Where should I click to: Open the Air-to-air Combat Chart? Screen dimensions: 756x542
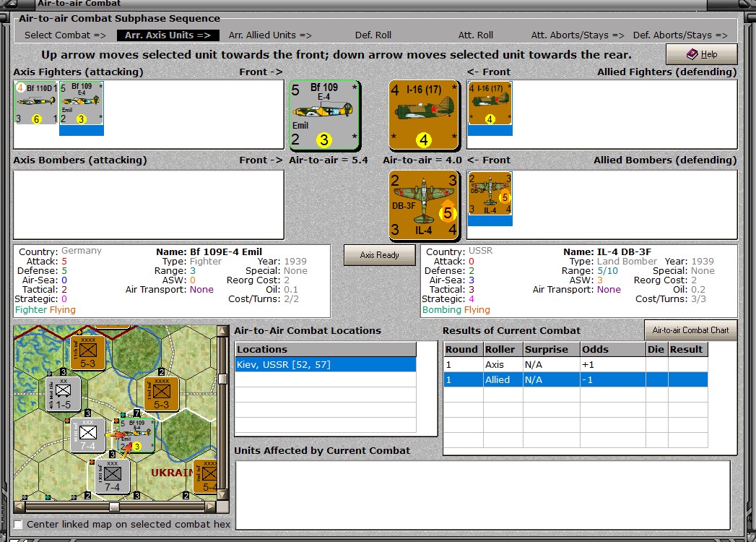click(690, 330)
